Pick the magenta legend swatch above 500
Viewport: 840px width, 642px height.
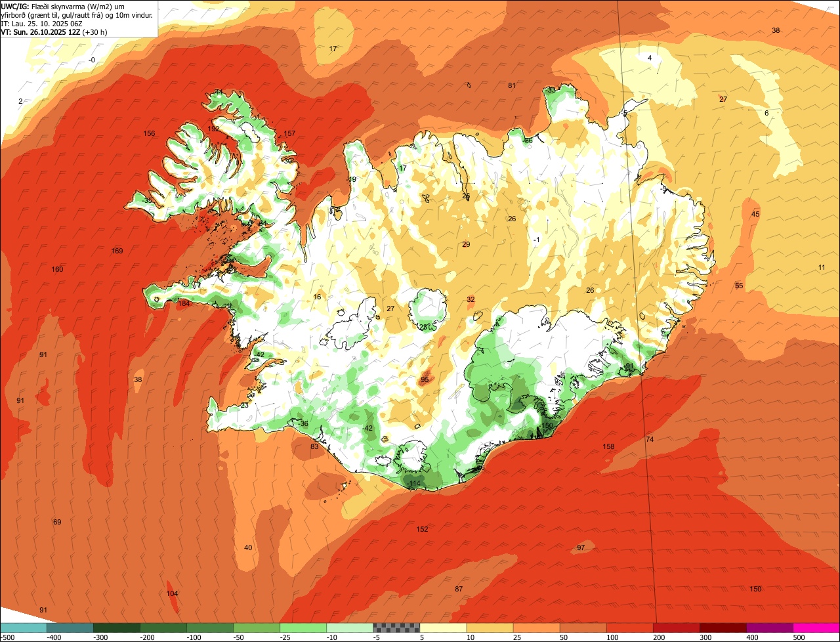coord(816,628)
